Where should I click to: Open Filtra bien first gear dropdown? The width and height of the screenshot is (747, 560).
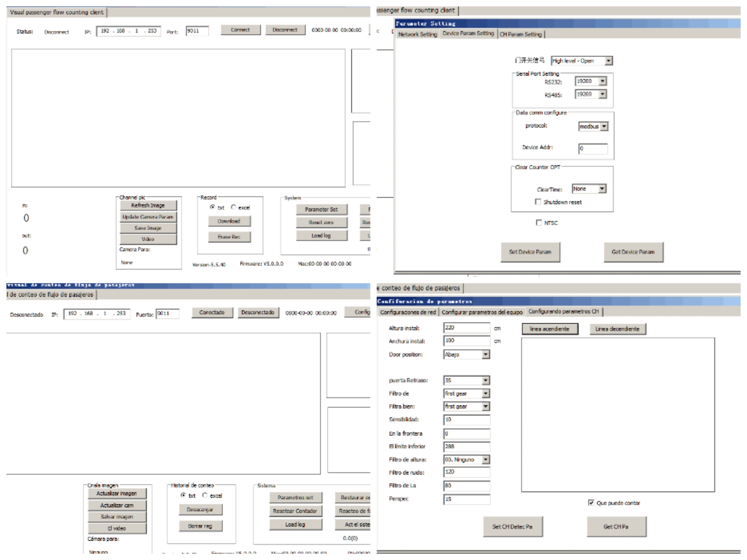coord(467,407)
